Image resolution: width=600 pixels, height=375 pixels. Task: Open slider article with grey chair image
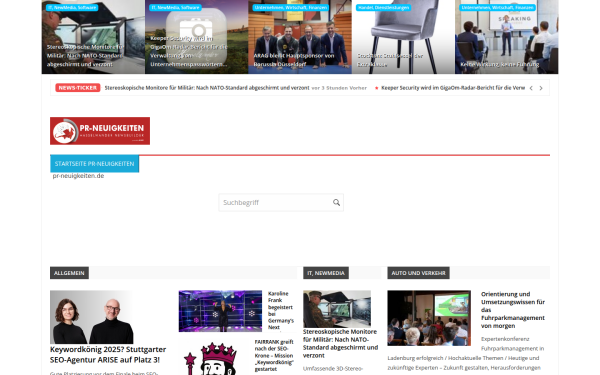click(x=403, y=37)
